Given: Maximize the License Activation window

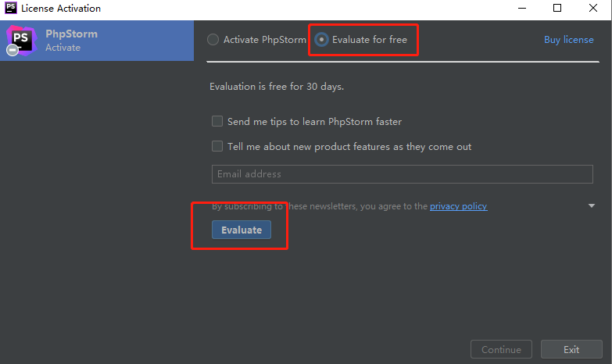Looking at the screenshot, I should [x=557, y=9].
